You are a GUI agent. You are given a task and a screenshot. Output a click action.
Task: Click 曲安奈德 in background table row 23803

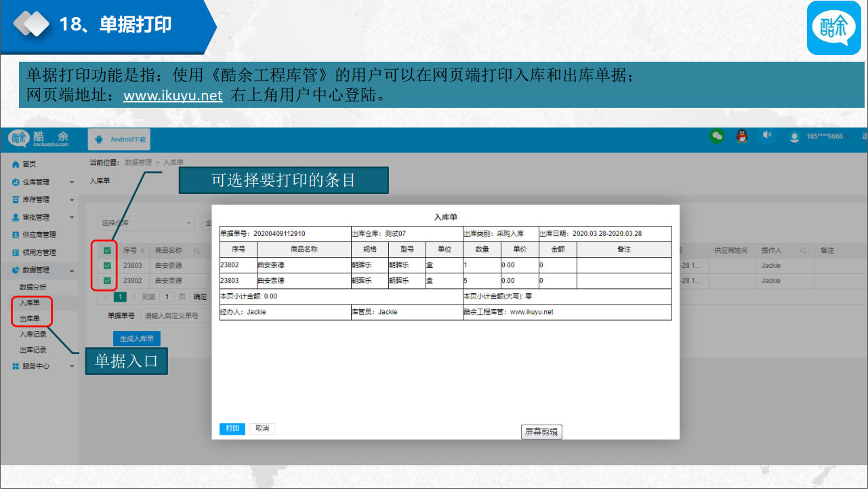click(x=169, y=265)
